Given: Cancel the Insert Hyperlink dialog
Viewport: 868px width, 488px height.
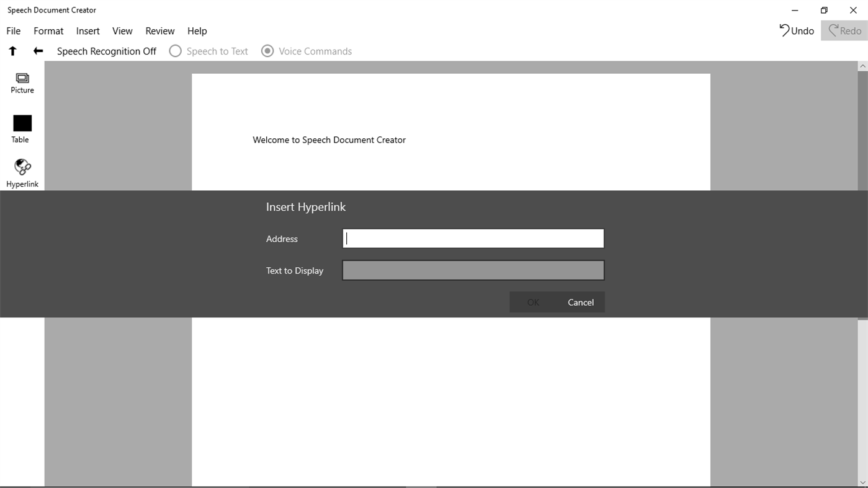Looking at the screenshot, I should [580, 302].
